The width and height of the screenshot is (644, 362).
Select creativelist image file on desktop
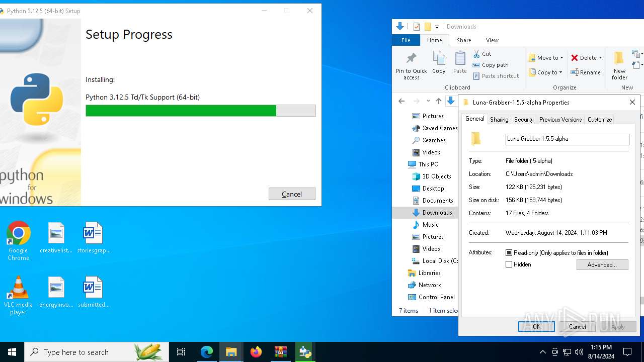[x=56, y=238]
